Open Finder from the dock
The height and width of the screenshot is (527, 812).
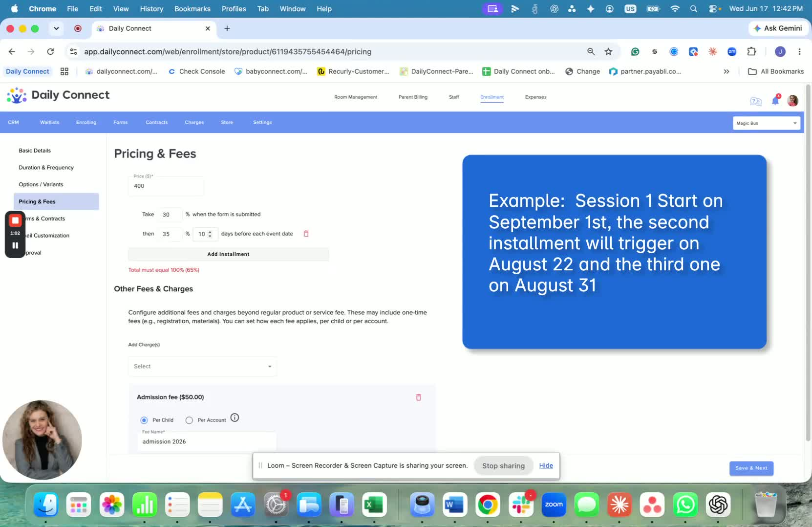point(46,505)
